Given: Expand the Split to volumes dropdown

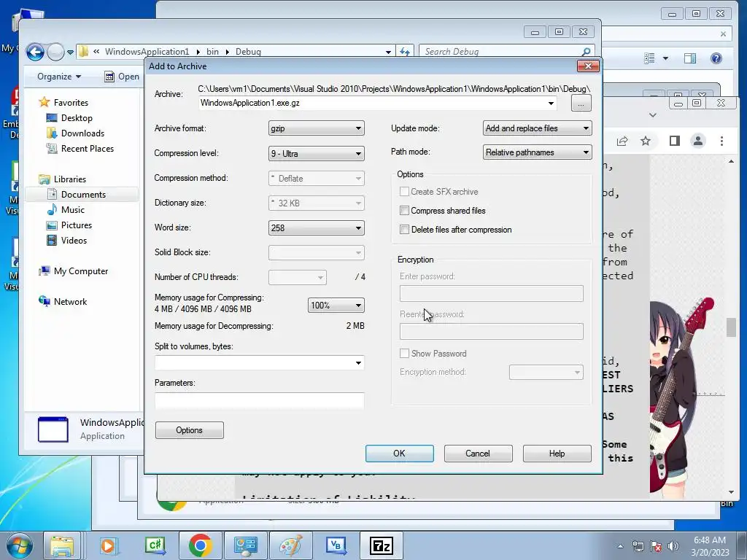Looking at the screenshot, I should click(358, 363).
